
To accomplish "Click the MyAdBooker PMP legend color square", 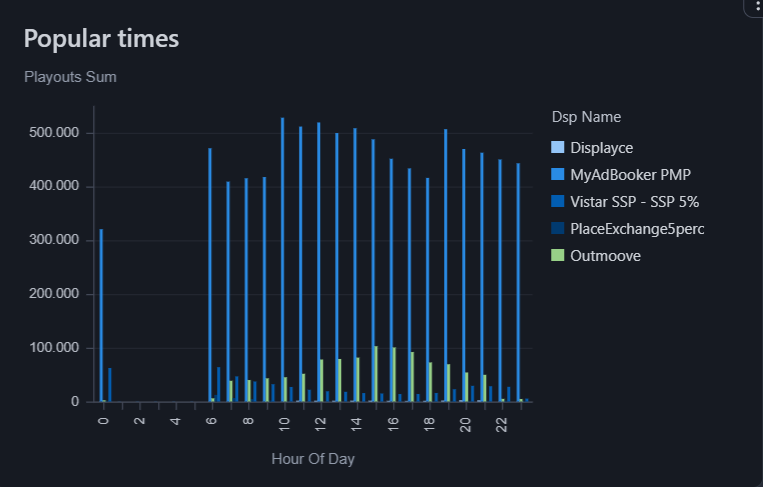I will coord(558,175).
